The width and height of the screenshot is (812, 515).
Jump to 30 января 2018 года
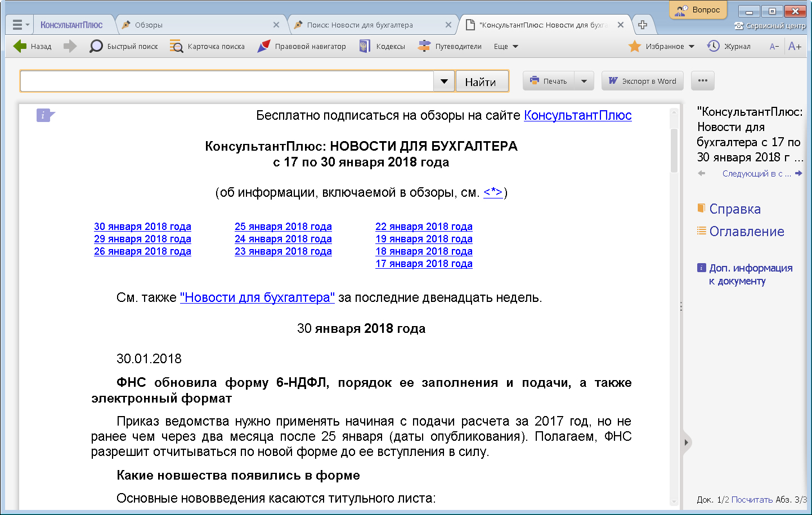point(142,227)
